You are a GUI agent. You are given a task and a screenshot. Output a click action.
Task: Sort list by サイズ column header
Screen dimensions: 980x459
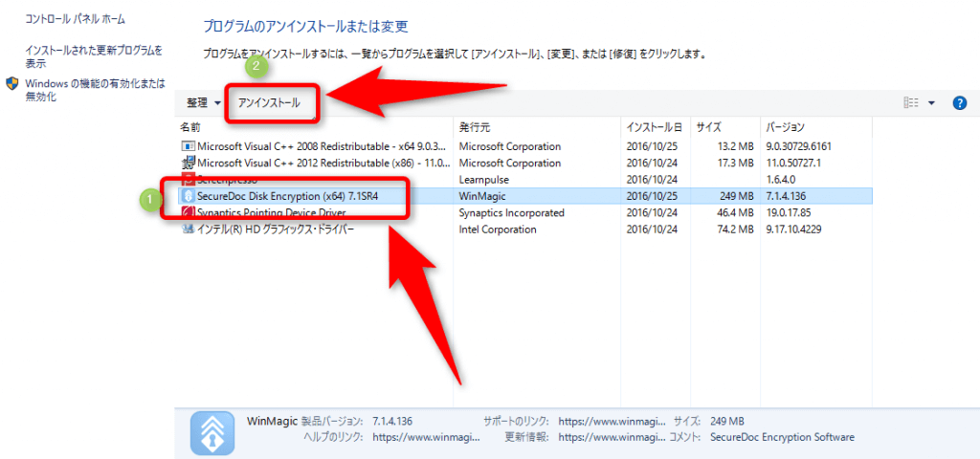pos(708,127)
